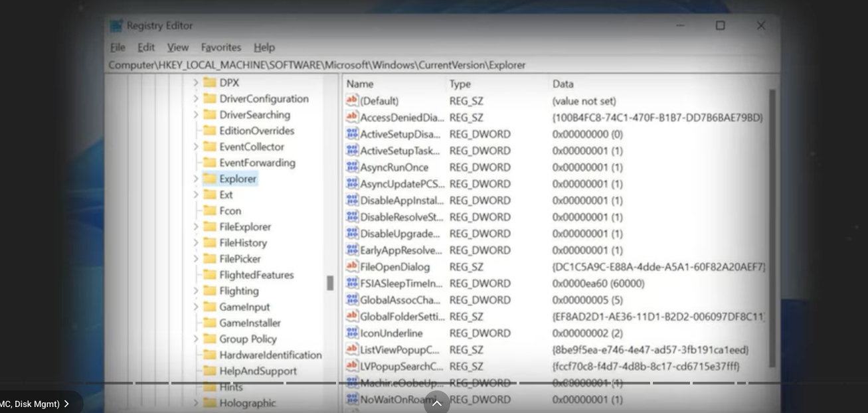The height and width of the screenshot is (413, 868).
Task: Click the AccessDeniedDia... string icon
Action: pyautogui.click(x=352, y=117)
